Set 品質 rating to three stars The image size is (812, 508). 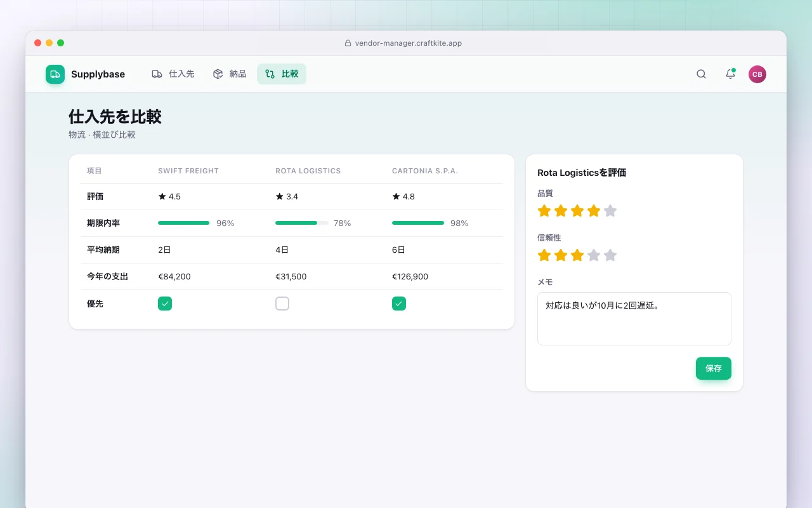577,211
